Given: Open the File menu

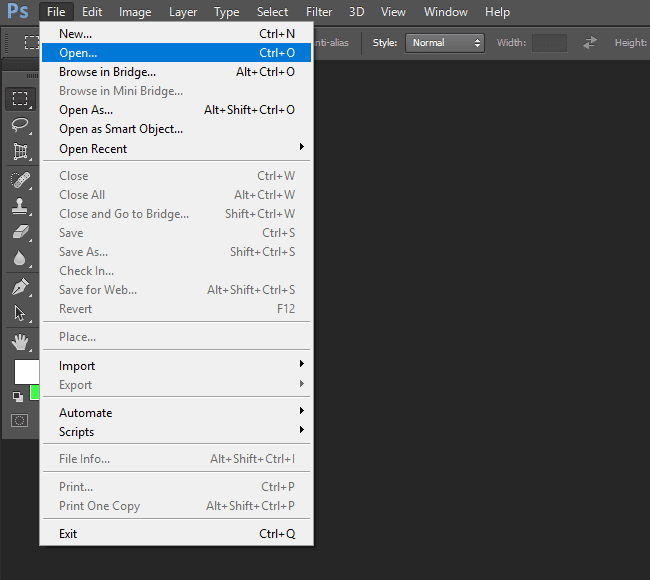Looking at the screenshot, I should 56,12.
